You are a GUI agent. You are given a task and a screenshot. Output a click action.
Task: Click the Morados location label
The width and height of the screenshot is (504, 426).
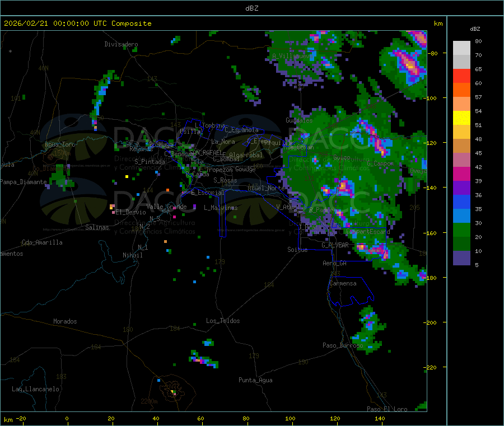[66, 321]
